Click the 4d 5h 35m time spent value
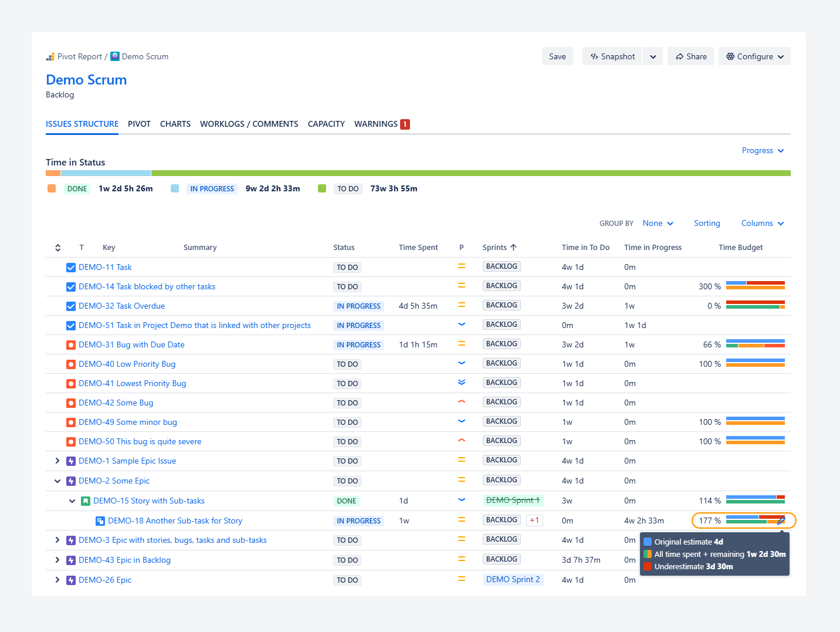Viewport: 840px width, 632px height. tap(418, 306)
